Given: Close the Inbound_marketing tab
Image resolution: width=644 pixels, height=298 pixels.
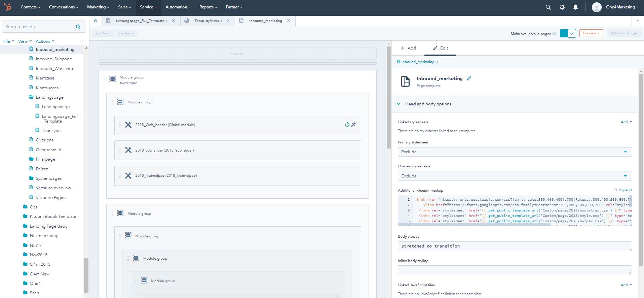Looking at the screenshot, I should pos(289,21).
